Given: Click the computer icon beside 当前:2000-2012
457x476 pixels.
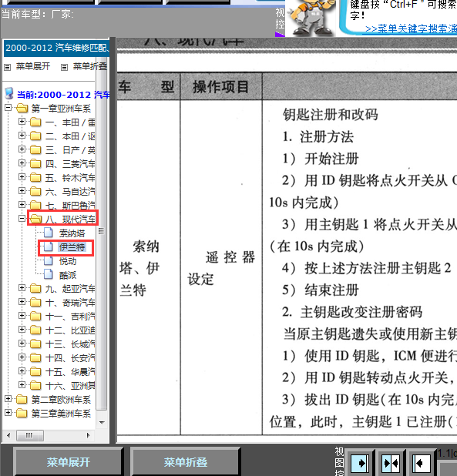Looking at the screenshot, I should [x=9, y=94].
